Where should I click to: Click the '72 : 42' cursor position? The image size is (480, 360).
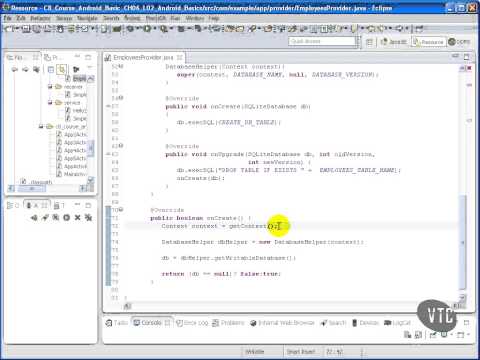point(334,352)
